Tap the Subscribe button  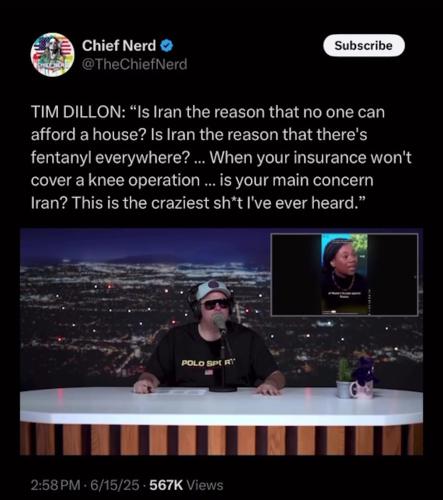(x=364, y=45)
